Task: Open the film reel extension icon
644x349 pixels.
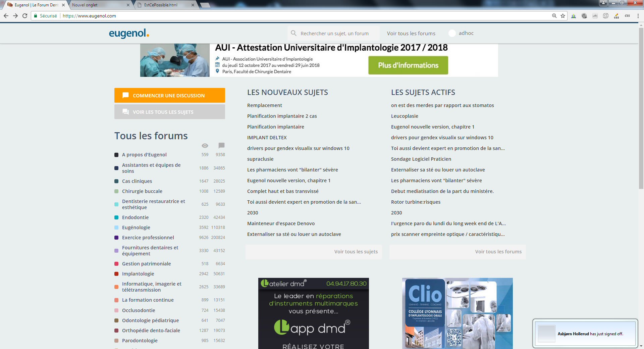Action: point(584,16)
